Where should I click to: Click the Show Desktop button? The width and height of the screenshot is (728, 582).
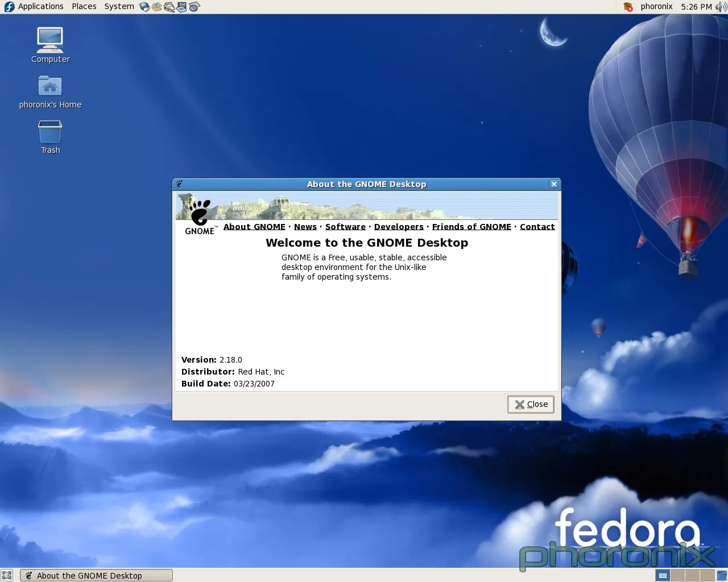click(7, 575)
